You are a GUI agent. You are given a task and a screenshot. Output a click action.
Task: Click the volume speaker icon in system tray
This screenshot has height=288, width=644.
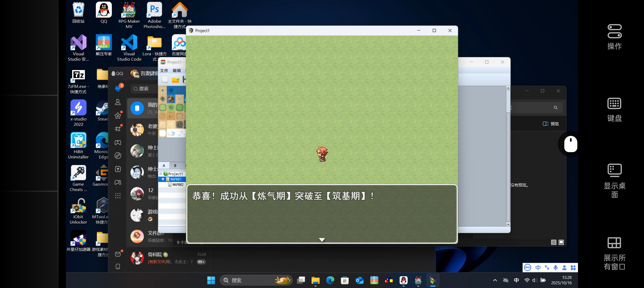click(x=534, y=280)
